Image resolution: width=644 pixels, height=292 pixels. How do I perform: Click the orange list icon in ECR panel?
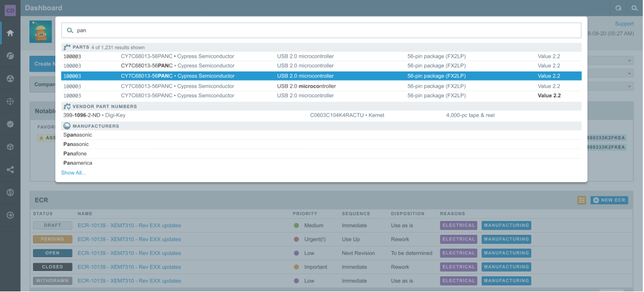coord(582,200)
